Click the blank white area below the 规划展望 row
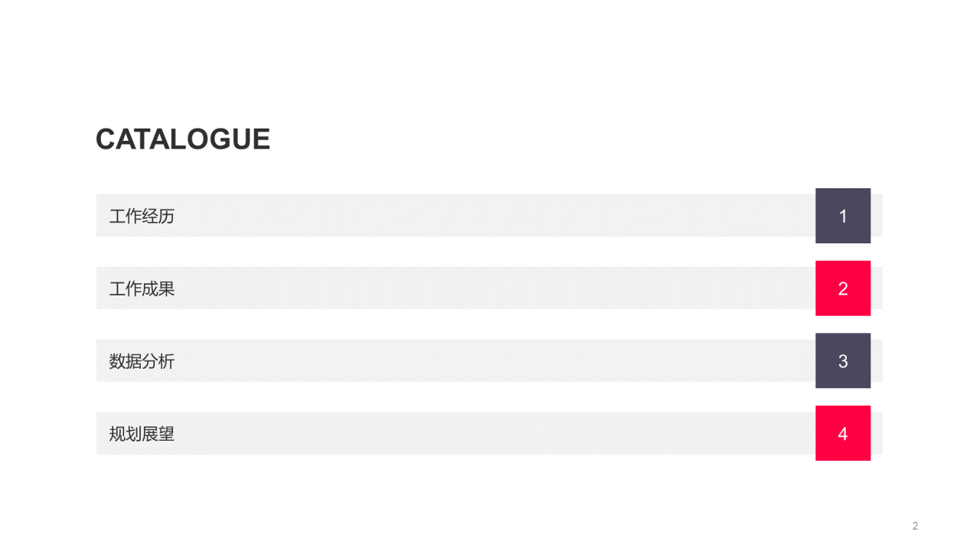Image resolution: width=980 pixels, height=551 pixels. (490, 497)
